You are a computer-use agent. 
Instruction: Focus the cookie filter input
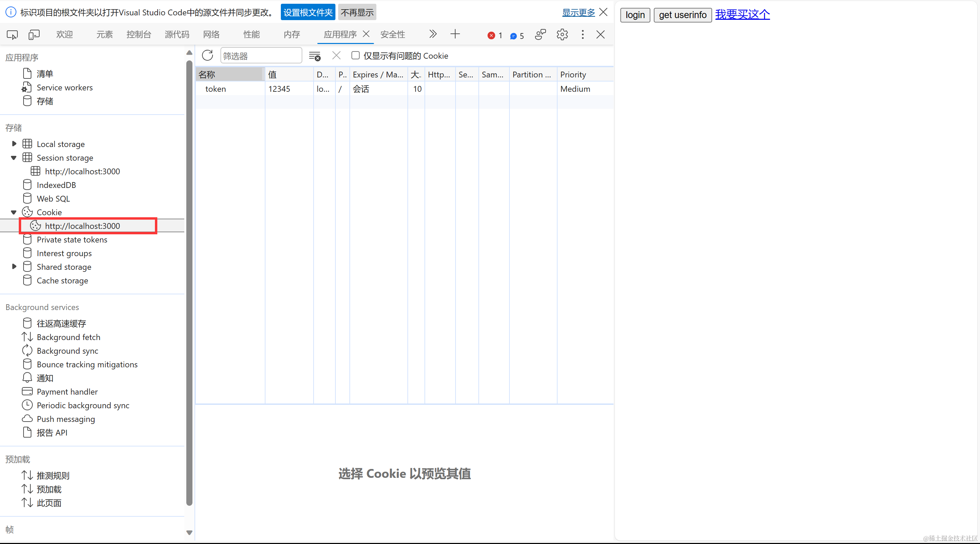261,56
